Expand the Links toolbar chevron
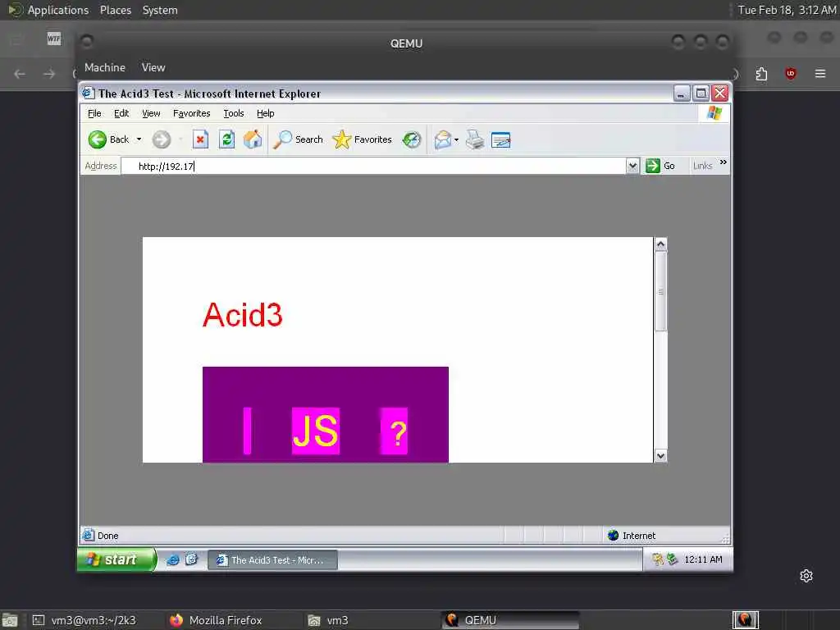Viewport: 840px width, 630px height. 724,162
